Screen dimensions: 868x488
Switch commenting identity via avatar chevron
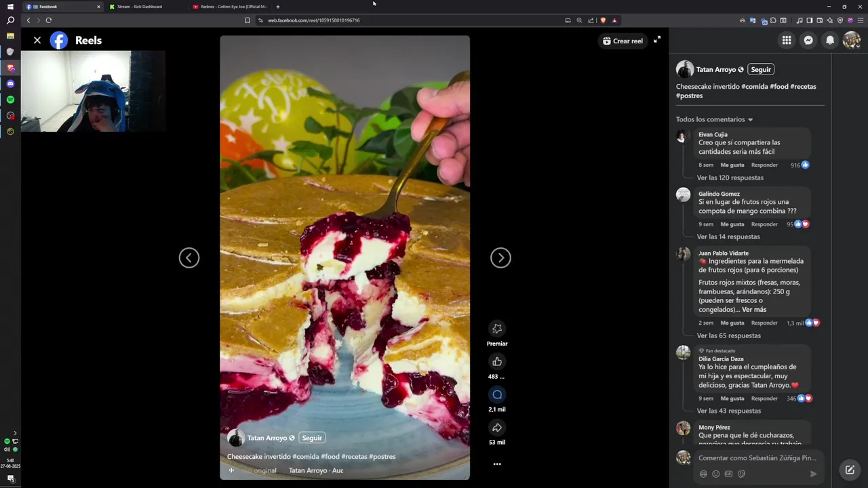(688, 462)
